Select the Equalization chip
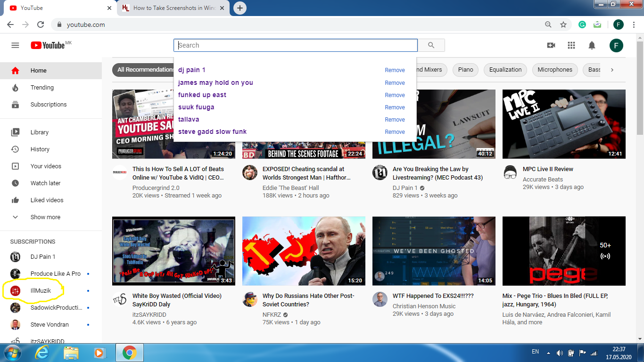644x362 pixels. (505, 70)
